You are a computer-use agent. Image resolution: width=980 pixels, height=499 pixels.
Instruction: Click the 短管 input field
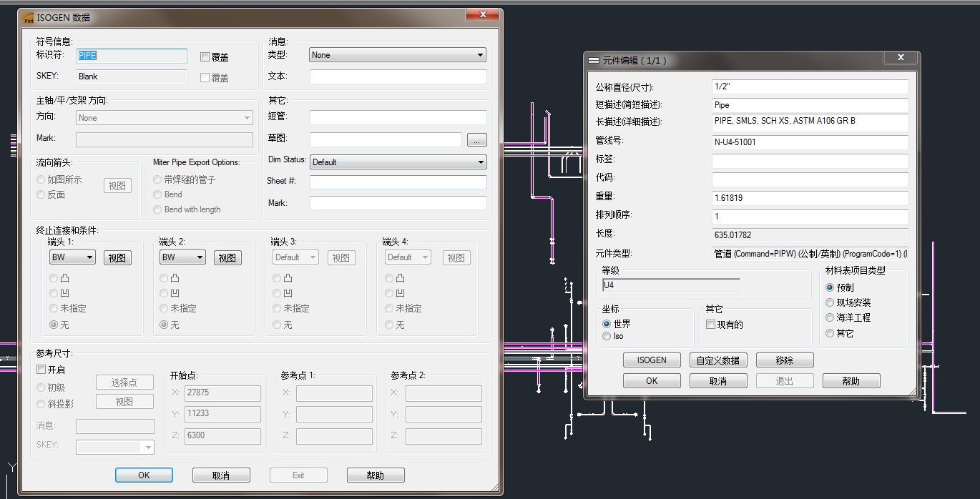pyautogui.click(x=398, y=118)
